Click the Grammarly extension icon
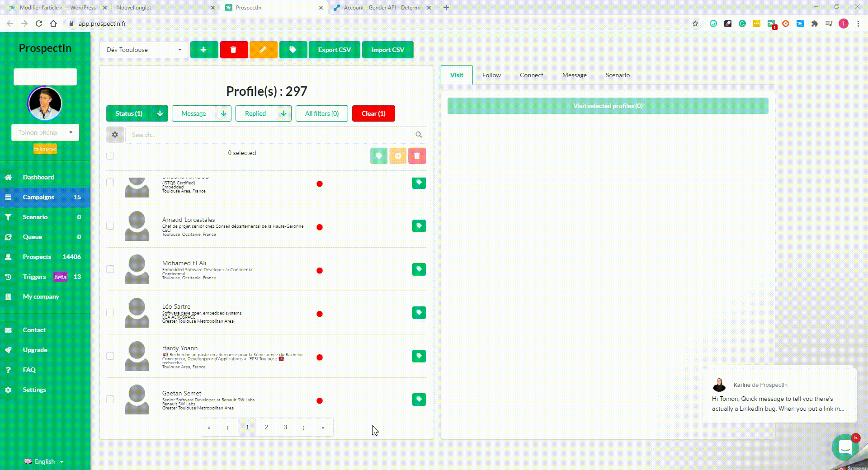 coord(742,23)
